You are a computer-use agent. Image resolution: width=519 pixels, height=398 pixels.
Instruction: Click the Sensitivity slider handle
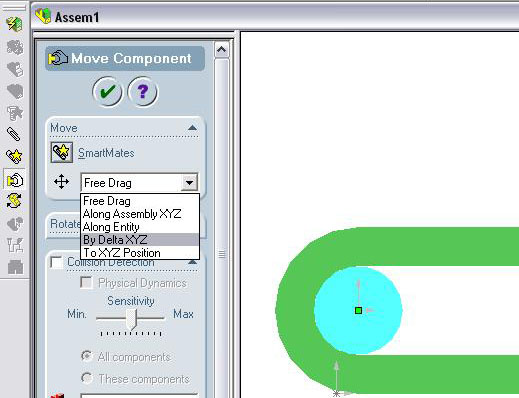coord(131,319)
